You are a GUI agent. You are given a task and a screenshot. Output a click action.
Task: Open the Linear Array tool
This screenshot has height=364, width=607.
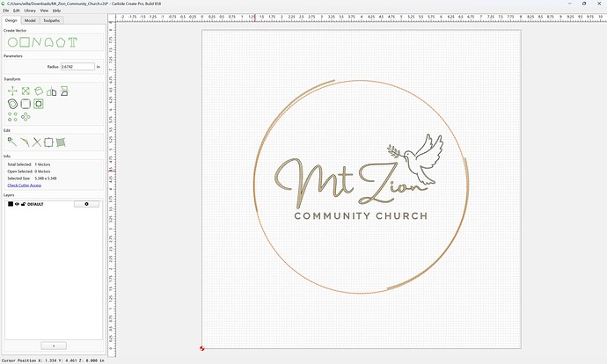[x=13, y=117]
